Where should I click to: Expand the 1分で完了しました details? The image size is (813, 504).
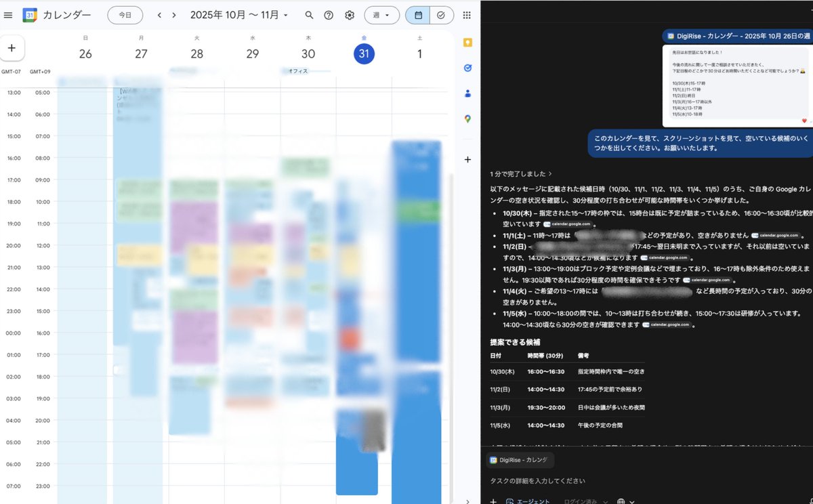click(x=521, y=174)
